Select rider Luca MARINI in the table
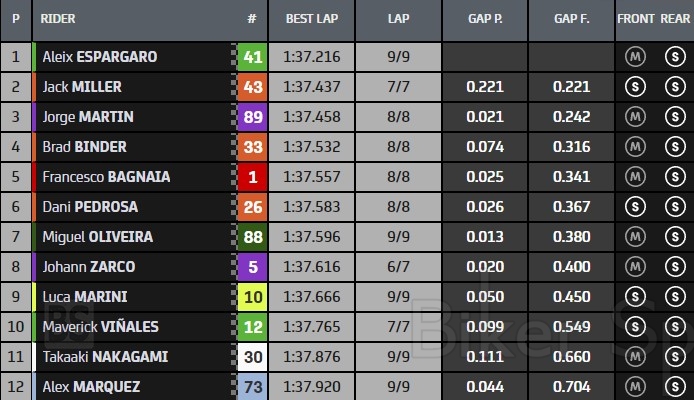Image resolution: width=694 pixels, height=400 pixels. (x=84, y=297)
